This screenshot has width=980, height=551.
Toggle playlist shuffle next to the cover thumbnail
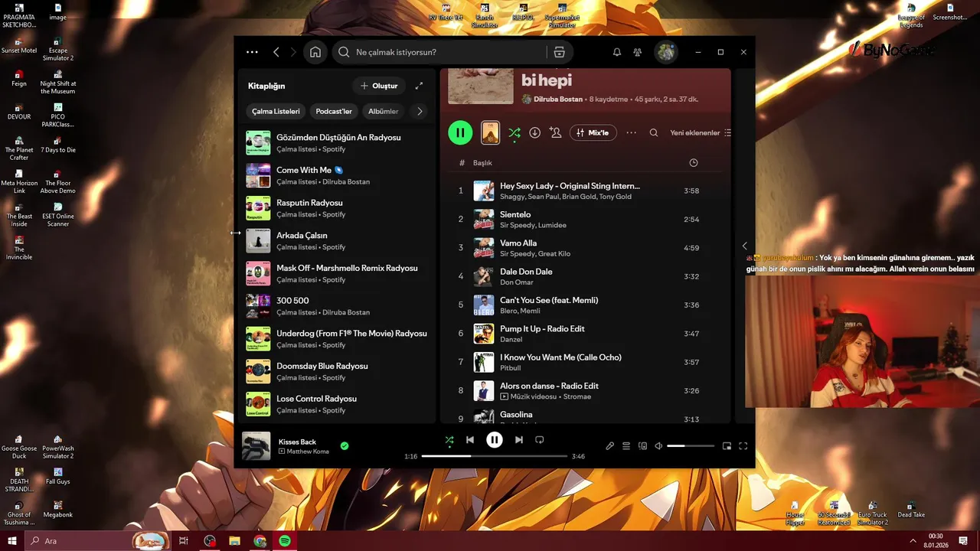click(x=514, y=132)
